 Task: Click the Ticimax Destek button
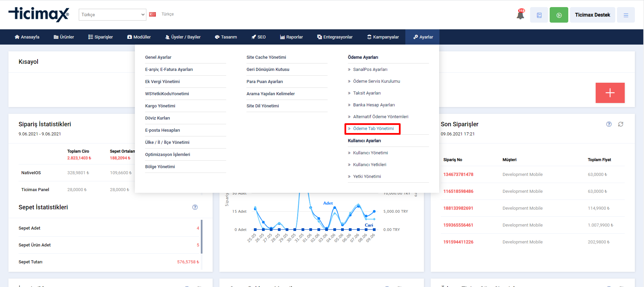click(592, 15)
